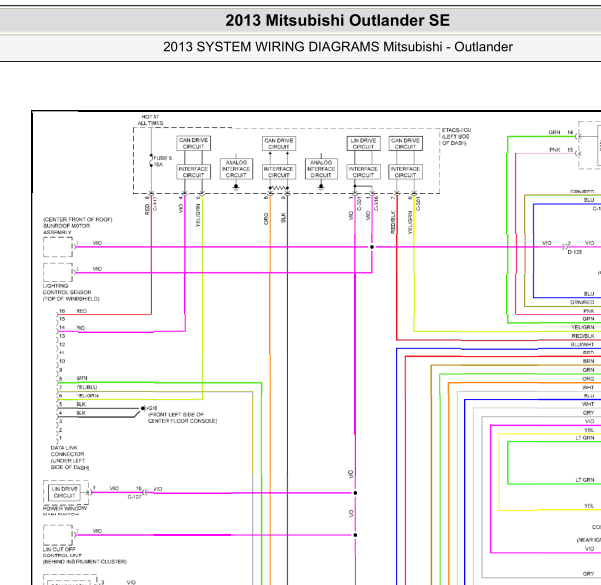
Task: Click the splice dot joining two VIO wires near C-316
Action: pos(372,247)
